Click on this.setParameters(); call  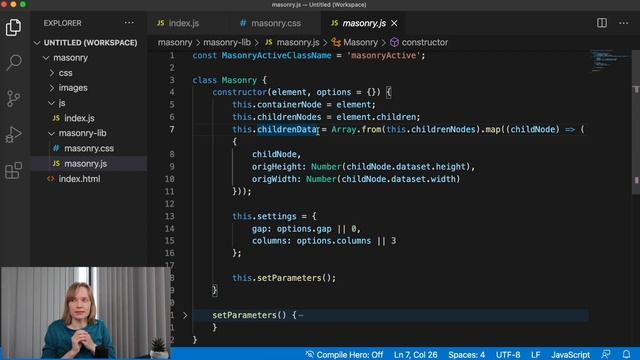coord(284,278)
